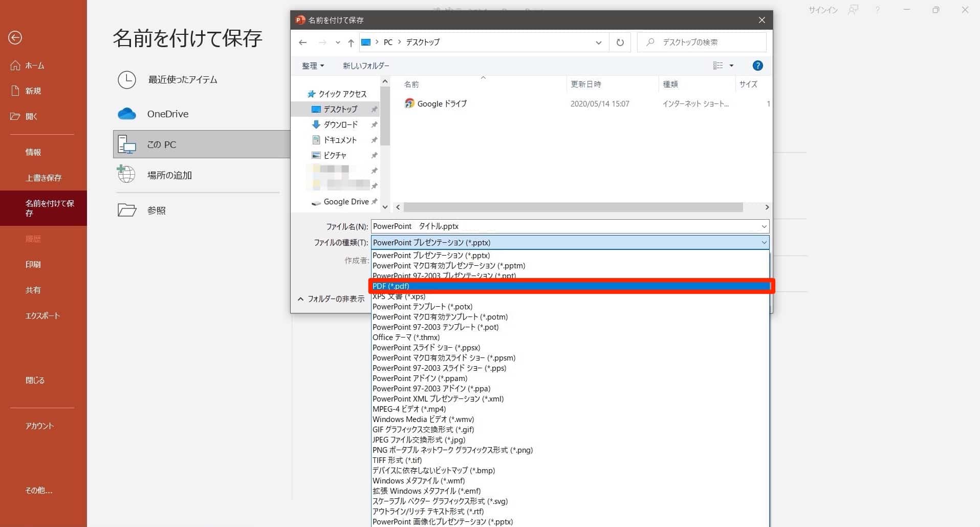Select デスクトップ in navigation tree

point(335,109)
